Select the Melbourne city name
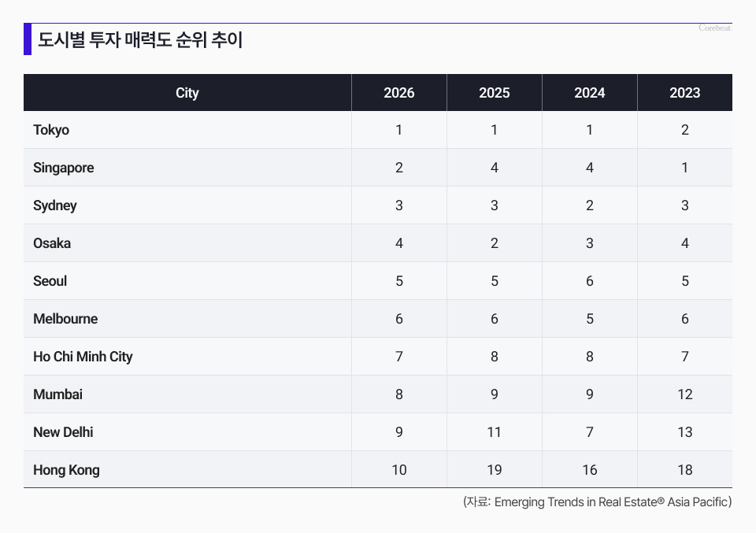The image size is (756, 533). coord(65,319)
